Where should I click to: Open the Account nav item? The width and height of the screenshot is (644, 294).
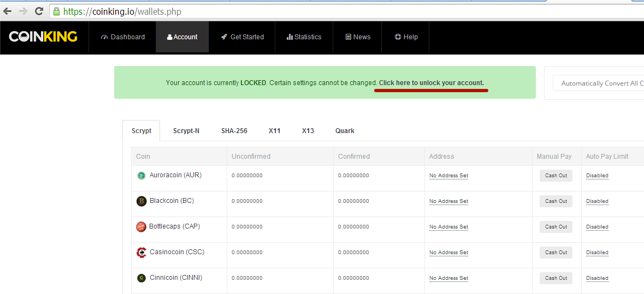click(182, 37)
